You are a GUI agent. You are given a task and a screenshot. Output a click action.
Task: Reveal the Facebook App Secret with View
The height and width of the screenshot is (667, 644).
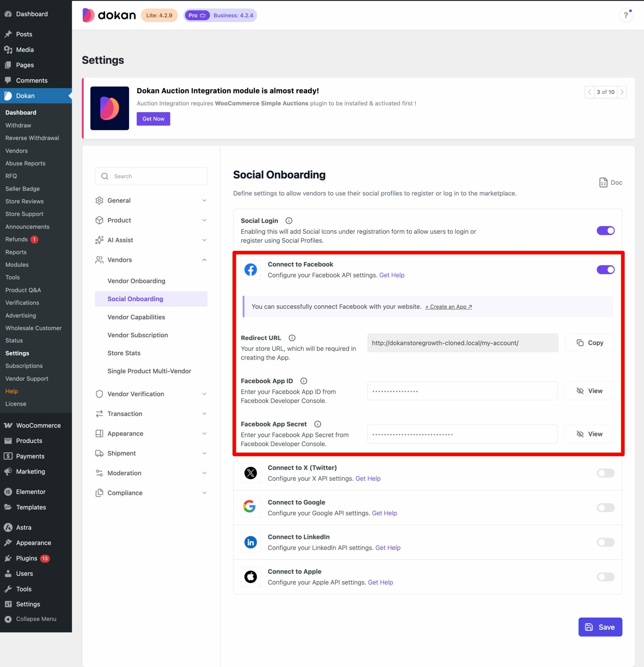[589, 434]
